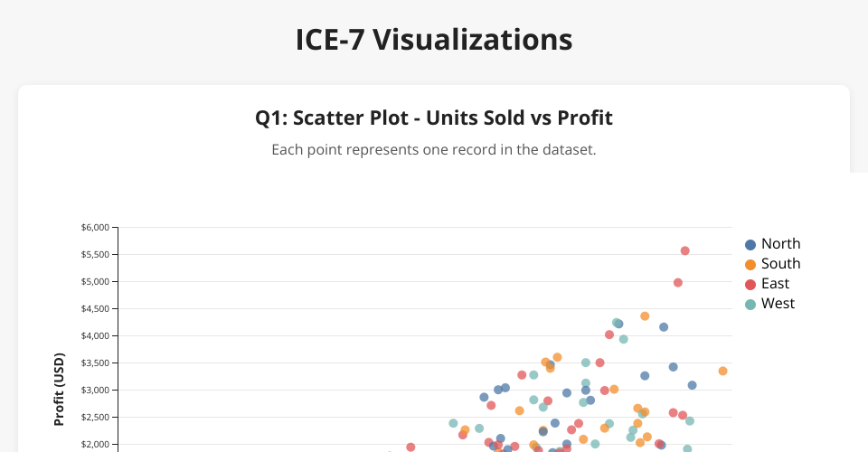Click the subtitle about each point representing a record
The image size is (868, 452).
click(434, 149)
